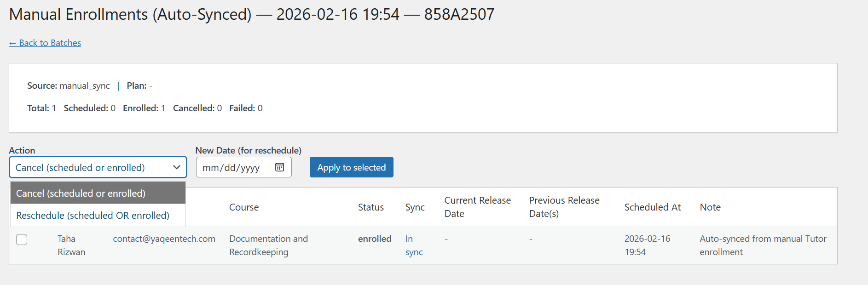Click the Current Release Date header

(x=477, y=207)
